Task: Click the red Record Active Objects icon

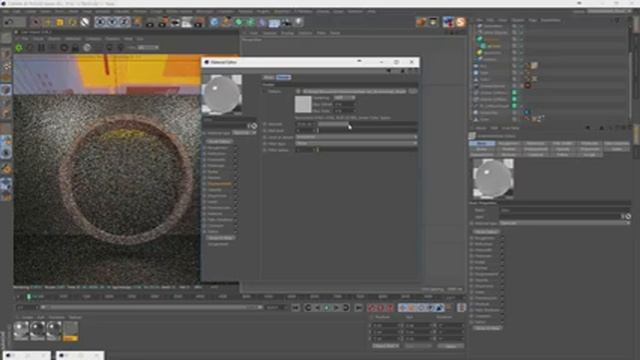Action: [x=371, y=308]
